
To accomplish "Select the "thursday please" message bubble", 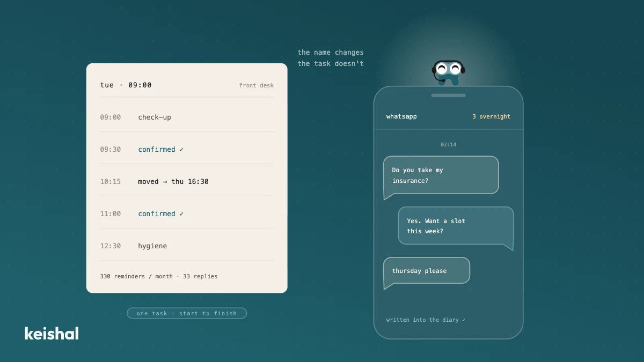I will [427, 272].
